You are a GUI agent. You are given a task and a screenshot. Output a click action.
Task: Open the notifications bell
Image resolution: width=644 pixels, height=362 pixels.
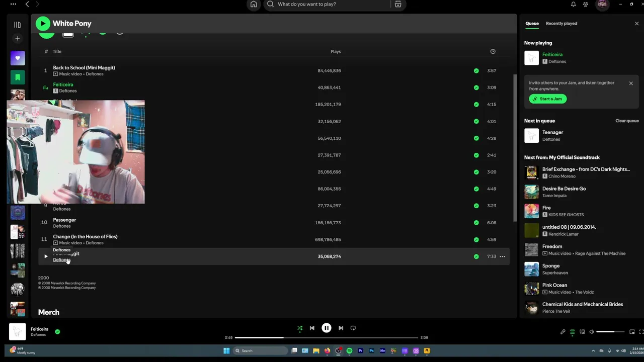pos(573,4)
